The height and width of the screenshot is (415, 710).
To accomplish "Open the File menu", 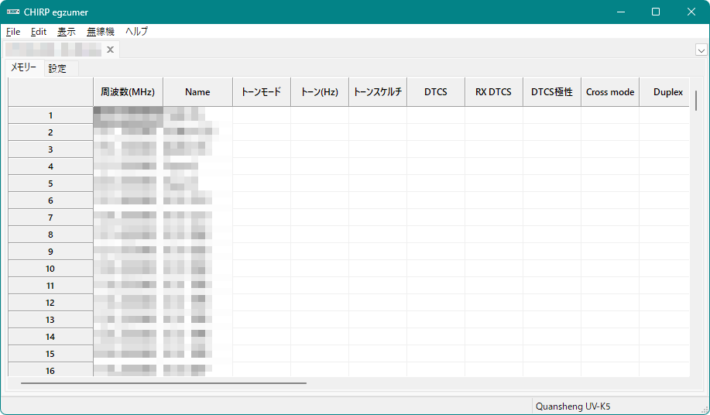I will [13, 32].
